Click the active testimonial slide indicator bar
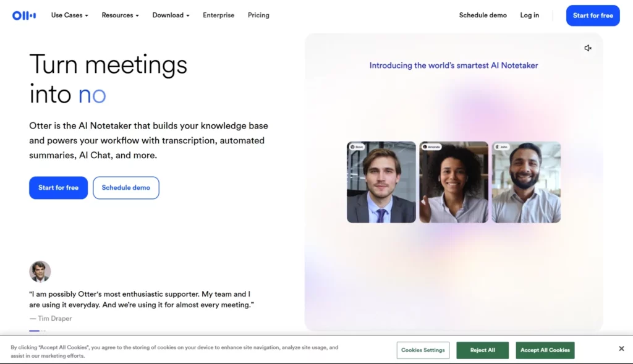This screenshot has width=633, height=364. 34,331
